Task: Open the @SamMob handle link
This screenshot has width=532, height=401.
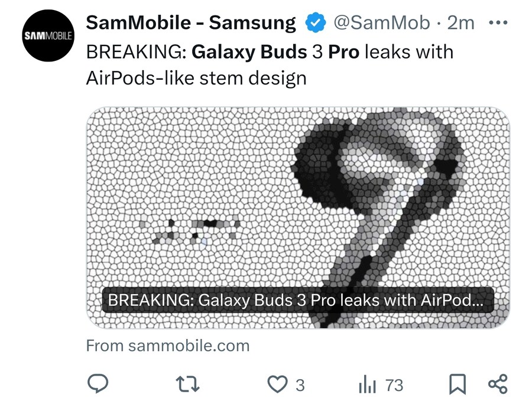Action: 382,23
